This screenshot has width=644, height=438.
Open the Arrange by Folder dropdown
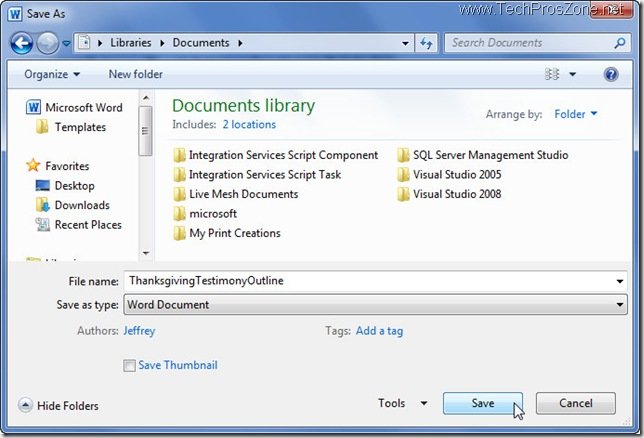pos(575,114)
